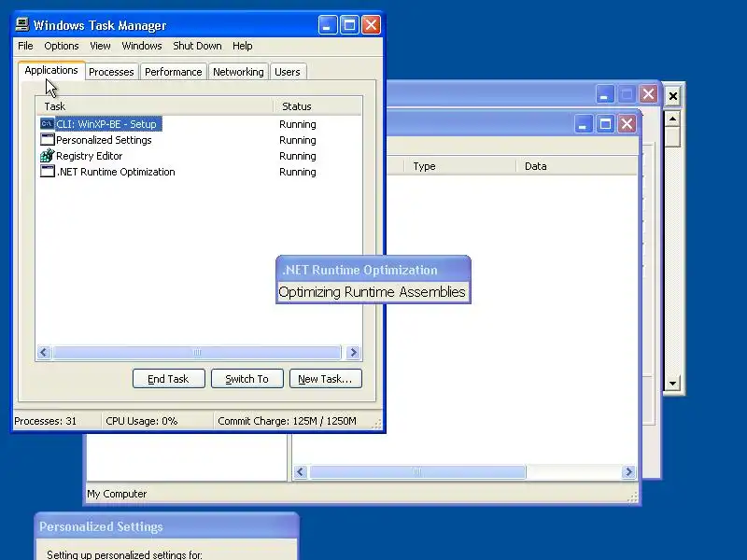Viewport: 747px width, 560px height.
Task: Close the Windows Task Manager window
Action: (x=371, y=25)
